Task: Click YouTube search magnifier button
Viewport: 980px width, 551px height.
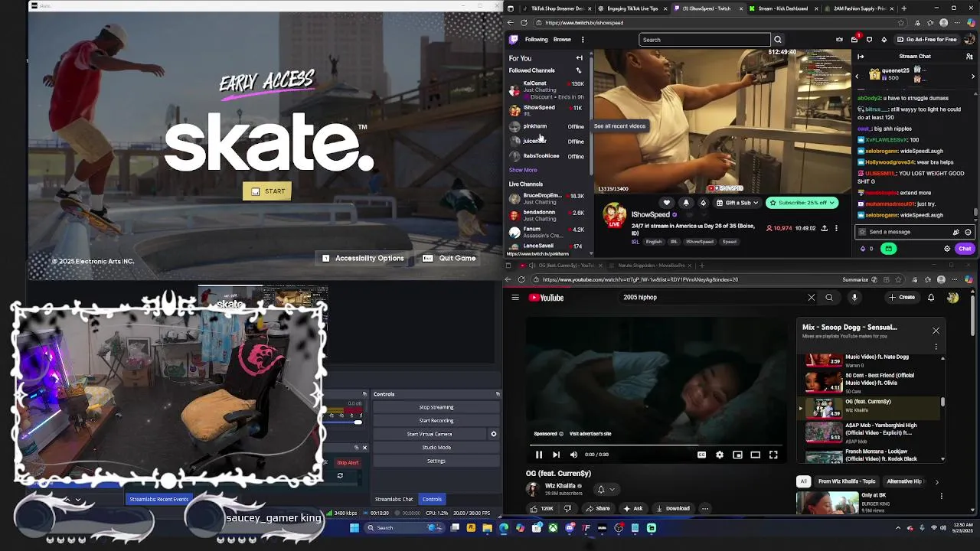Action: (x=829, y=298)
